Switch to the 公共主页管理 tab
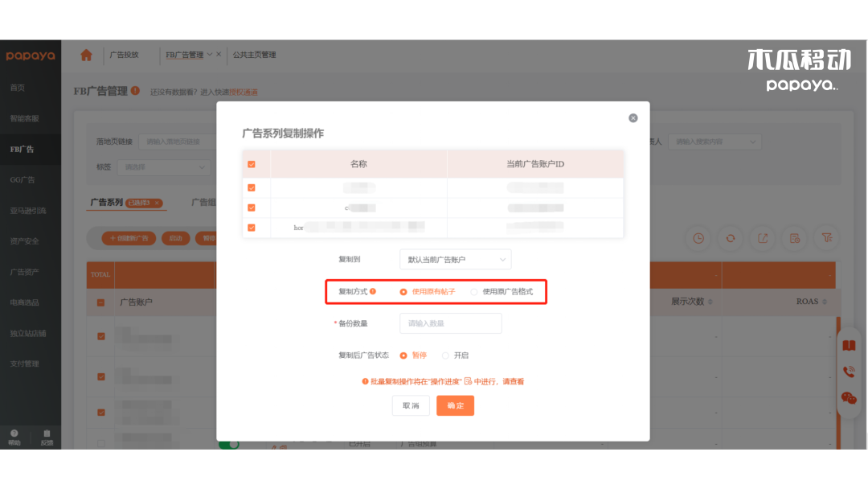The image size is (868, 489). (255, 55)
